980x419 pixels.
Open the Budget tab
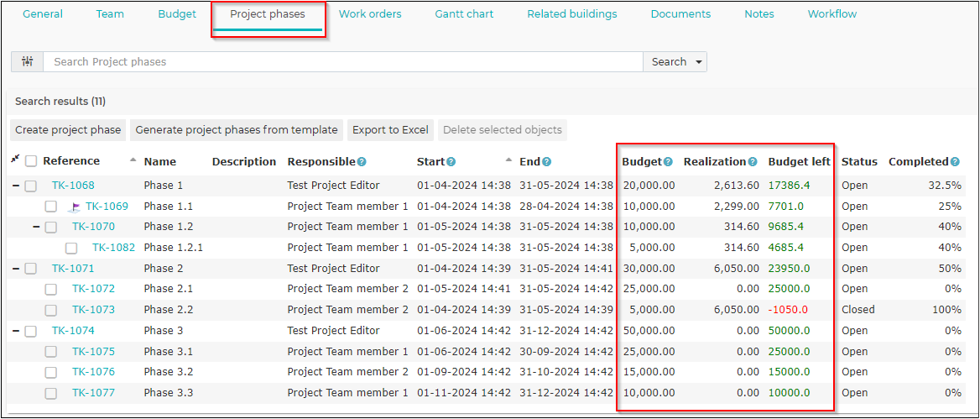tap(177, 13)
